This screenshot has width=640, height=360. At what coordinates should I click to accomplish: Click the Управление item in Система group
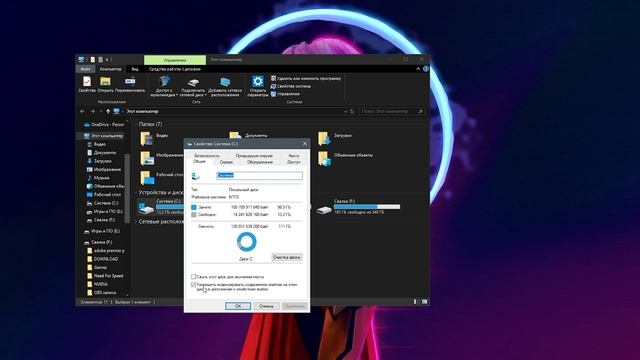point(285,94)
